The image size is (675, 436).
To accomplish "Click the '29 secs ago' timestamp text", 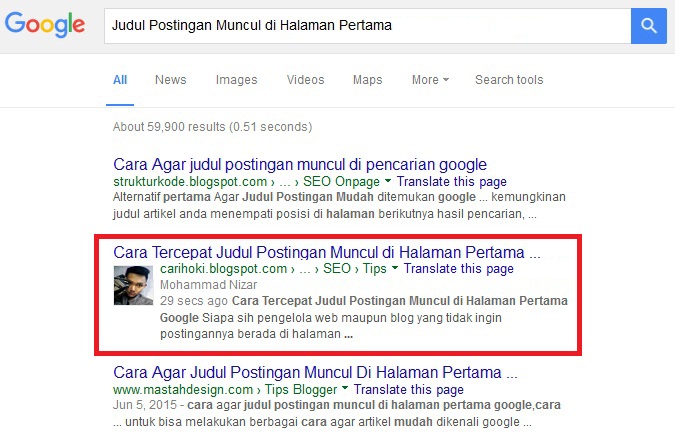I will [194, 301].
